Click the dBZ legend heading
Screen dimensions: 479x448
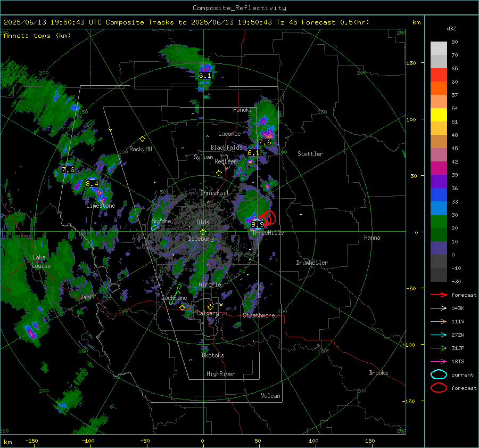pyautogui.click(x=451, y=29)
